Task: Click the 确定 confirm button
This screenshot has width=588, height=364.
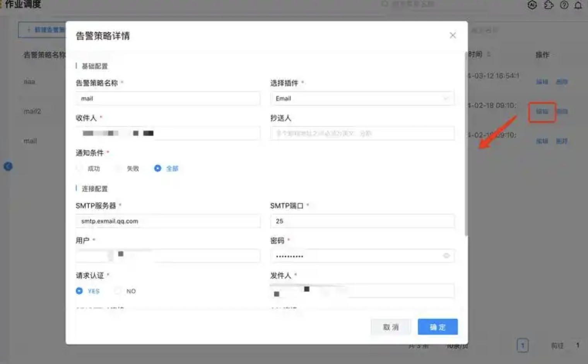Action: [438, 327]
